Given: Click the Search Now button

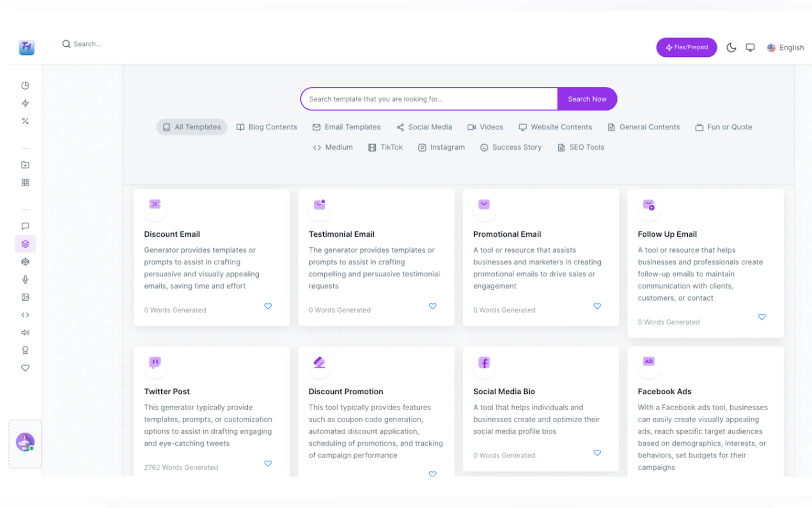Looking at the screenshot, I should click(x=587, y=99).
